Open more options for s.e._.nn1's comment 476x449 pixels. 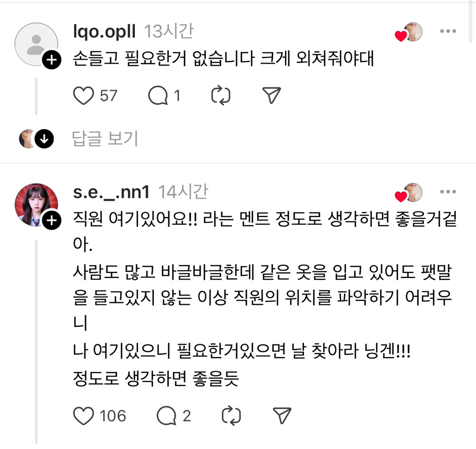(x=448, y=192)
